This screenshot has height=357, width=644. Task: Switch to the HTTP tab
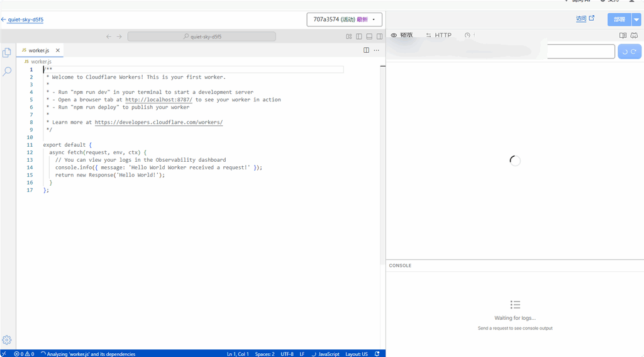pyautogui.click(x=438, y=35)
